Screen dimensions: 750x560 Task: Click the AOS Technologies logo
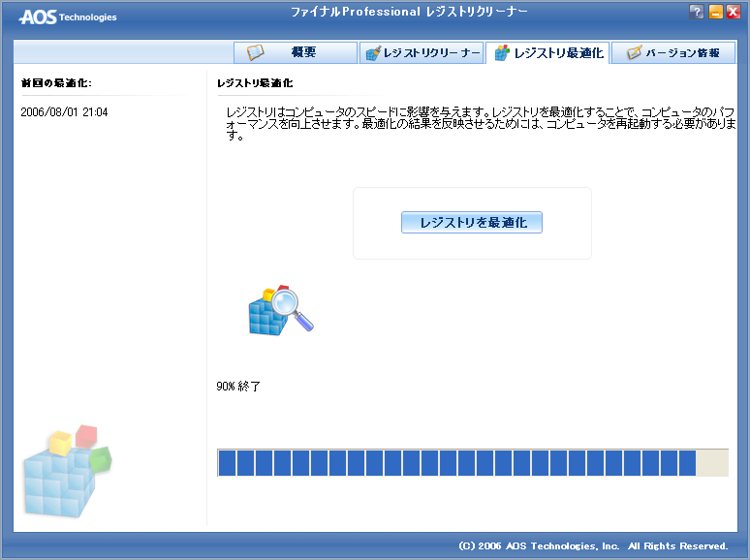(x=68, y=17)
